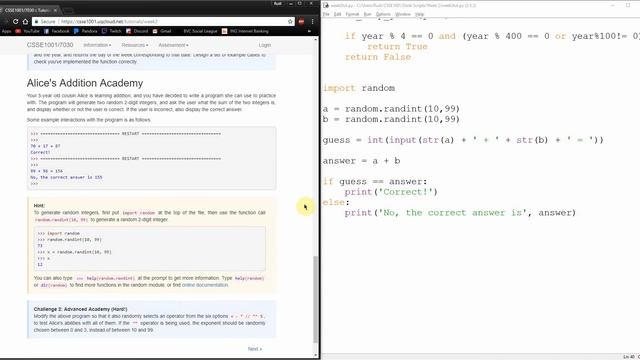This screenshot has width=640, height=360.
Task: Open the Discord bookmark
Action: pos(137,31)
